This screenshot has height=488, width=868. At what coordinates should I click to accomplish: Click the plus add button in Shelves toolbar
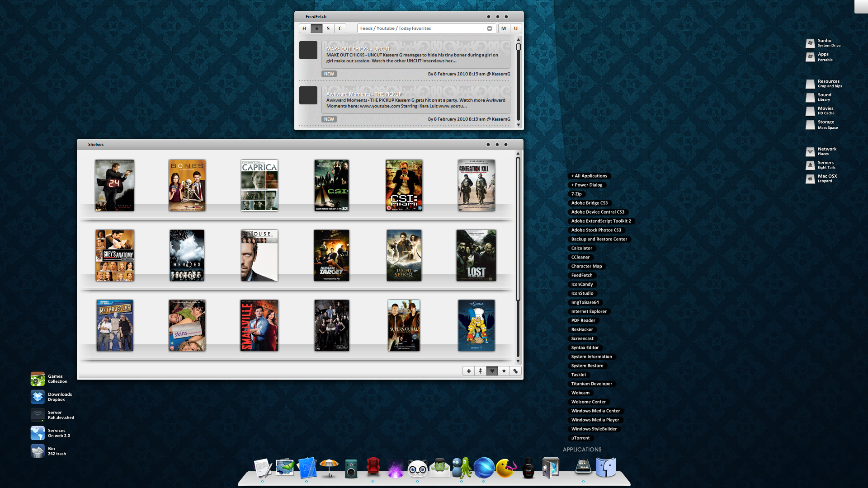pyautogui.click(x=469, y=371)
